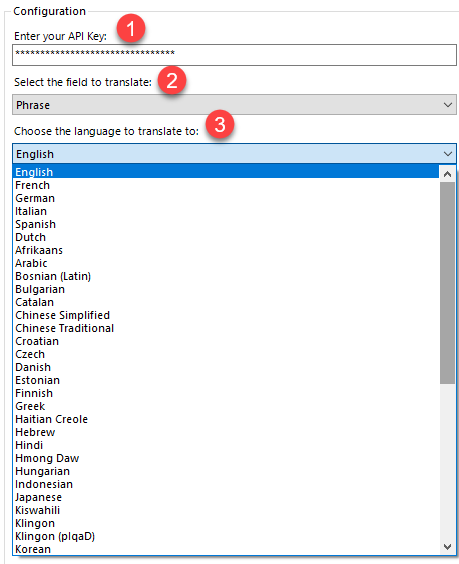Choose Arabic as translation language
The height and width of the screenshot is (564, 459).
point(226,263)
